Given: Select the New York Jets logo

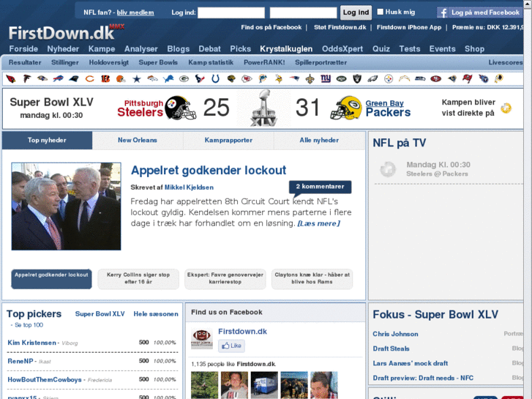Looking at the screenshot, I should [341, 79].
